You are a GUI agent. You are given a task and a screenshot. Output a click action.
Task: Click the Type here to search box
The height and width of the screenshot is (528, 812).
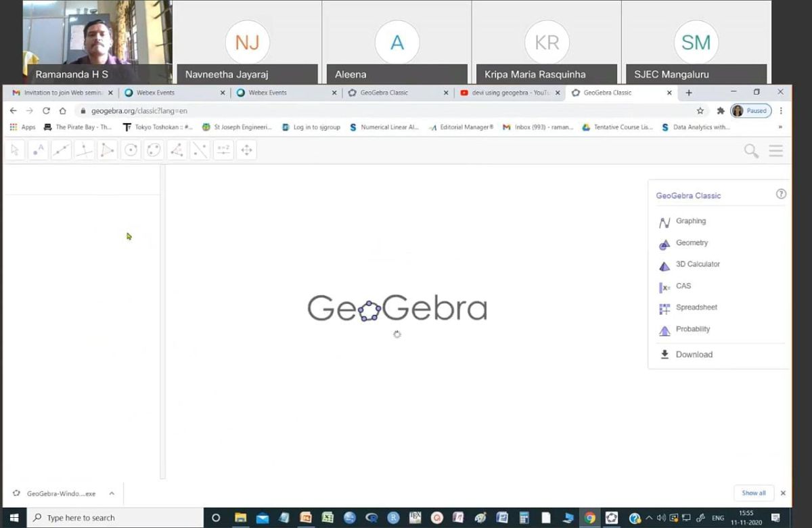[115, 518]
